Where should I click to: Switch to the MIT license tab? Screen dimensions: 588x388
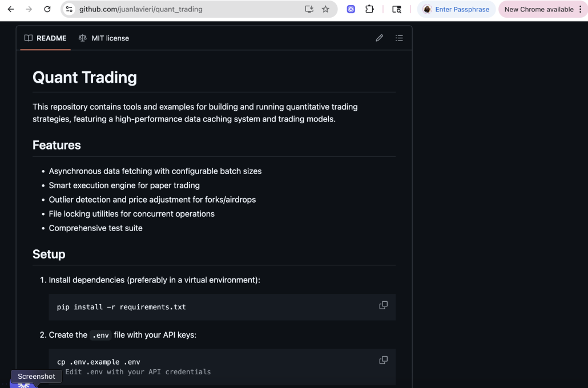[x=104, y=38]
